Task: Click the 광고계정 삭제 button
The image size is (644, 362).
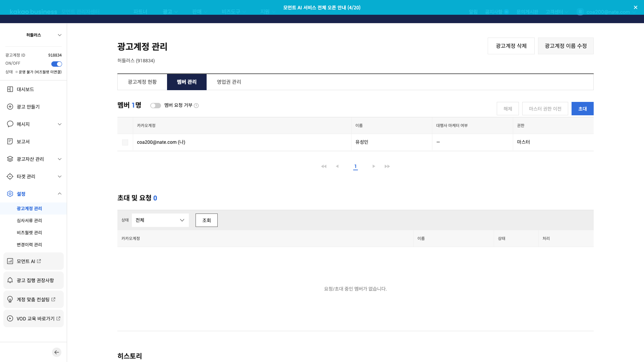Action: 511,46
